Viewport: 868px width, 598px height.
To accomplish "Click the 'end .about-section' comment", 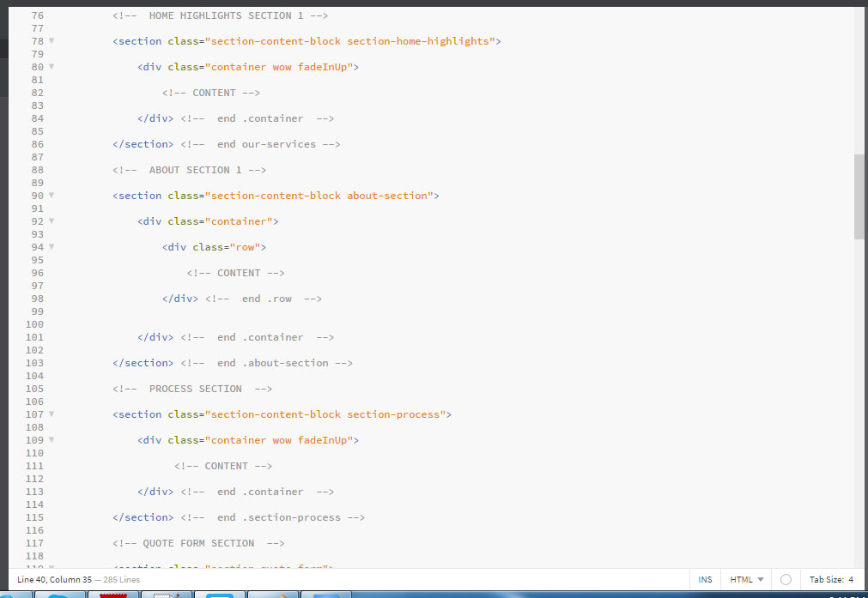I will [266, 363].
